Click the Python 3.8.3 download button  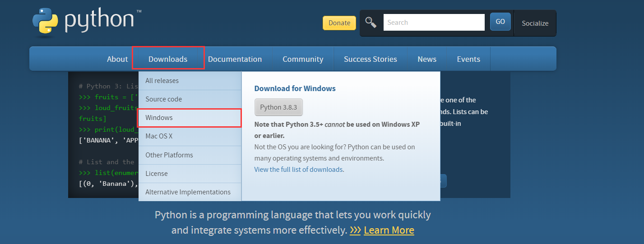click(x=278, y=107)
